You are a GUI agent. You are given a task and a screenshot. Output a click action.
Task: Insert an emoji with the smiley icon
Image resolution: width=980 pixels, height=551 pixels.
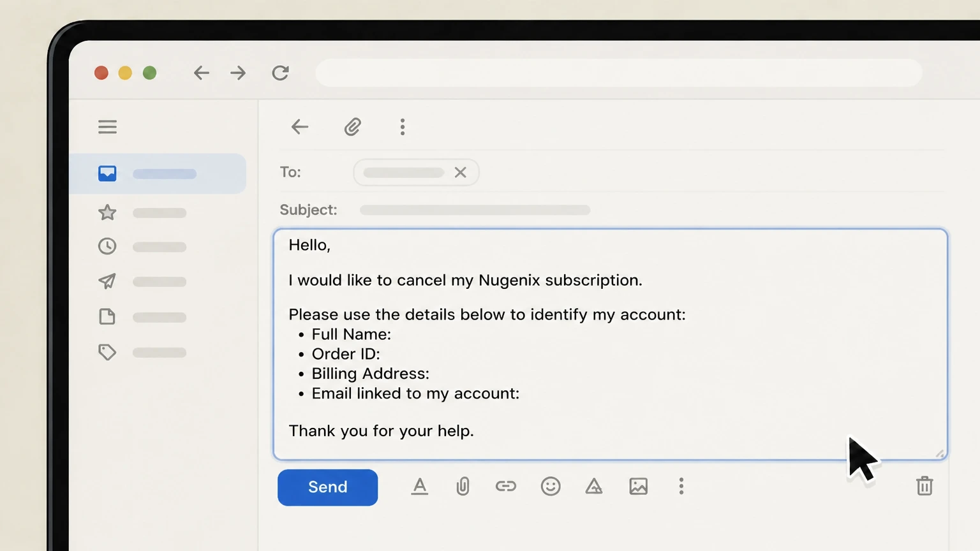point(551,487)
